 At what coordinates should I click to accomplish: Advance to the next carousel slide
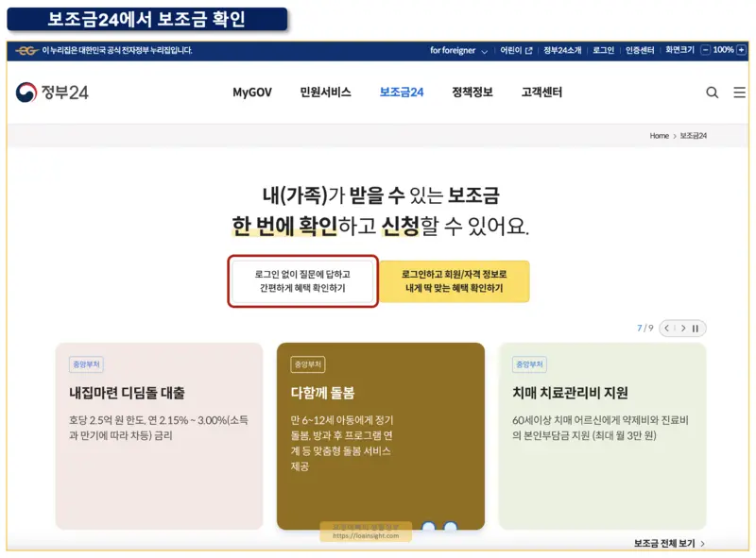[683, 329]
